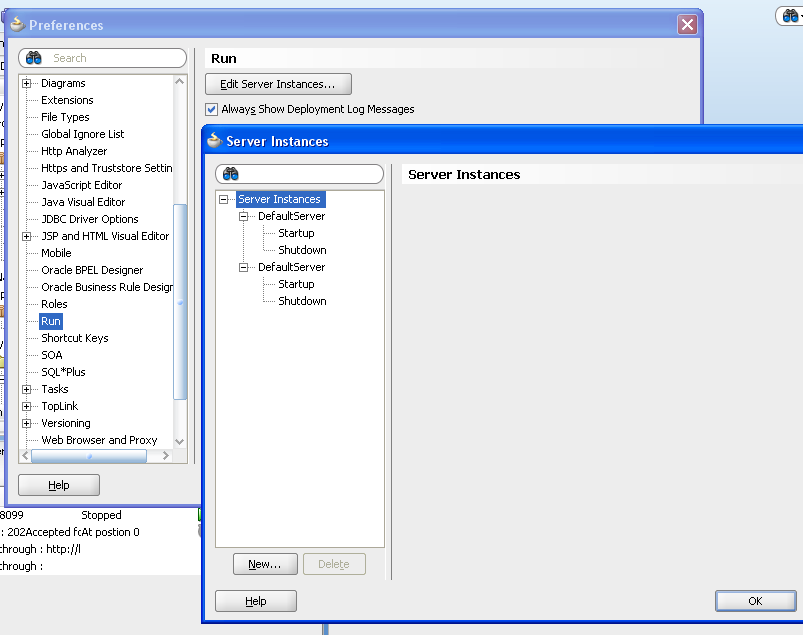This screenshot has height=635, width=803.
Task: Expand the Diagrams tree node
Action: [x=27, y=83]
